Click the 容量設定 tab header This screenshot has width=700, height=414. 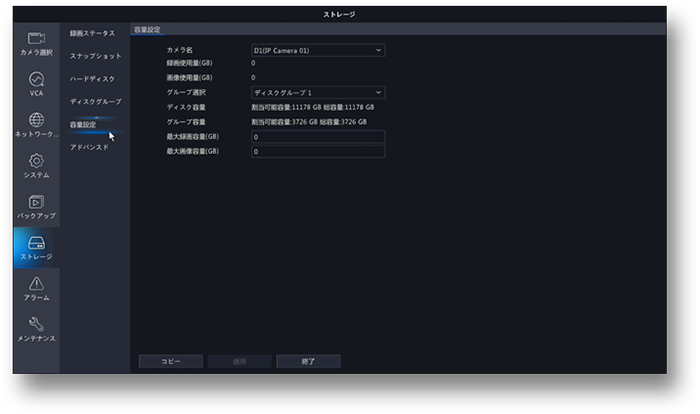(147, 30)
